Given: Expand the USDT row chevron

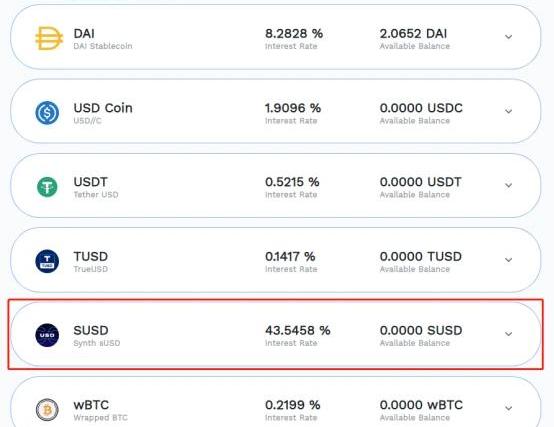Looking at the screenshot, I should tap(508, 185).
